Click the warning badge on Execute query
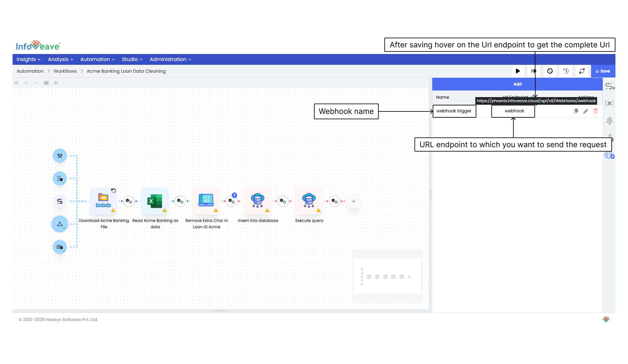The image size is (628, 364). [x=319, y=211]
